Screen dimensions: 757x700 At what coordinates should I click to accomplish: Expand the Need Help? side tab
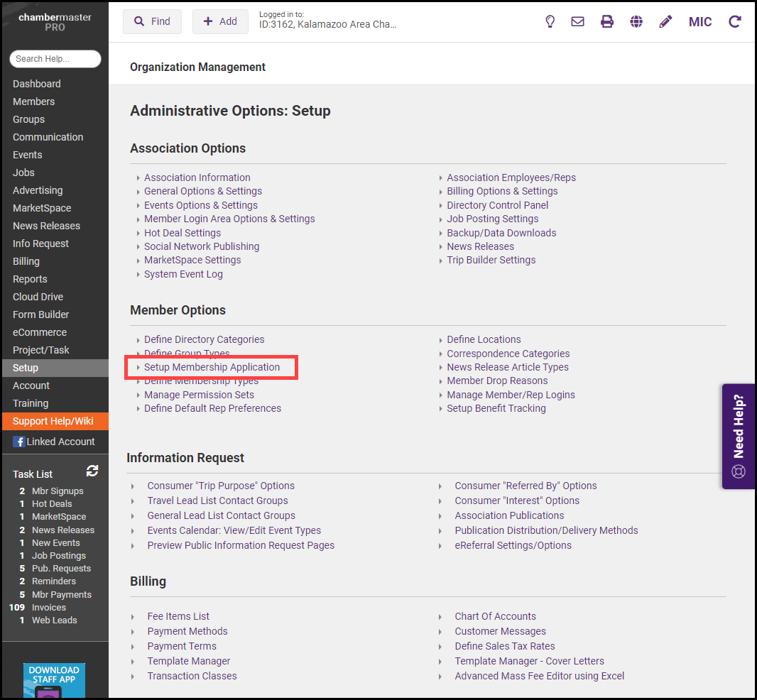pyautogui.click(x=739, y=436)
